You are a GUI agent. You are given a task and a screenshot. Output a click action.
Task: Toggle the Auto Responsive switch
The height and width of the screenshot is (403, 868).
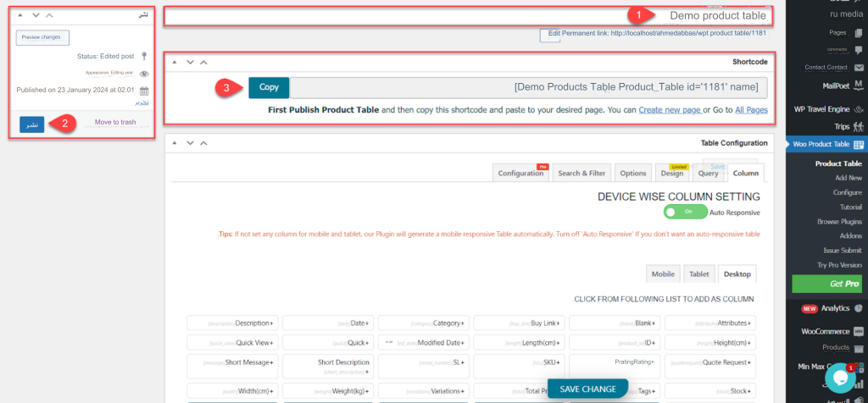pos(685,212)
